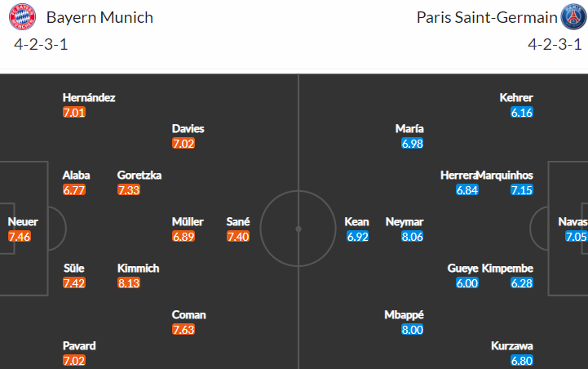This screenshot has height=369, width=588.
Task: Open player Kean in the lineup
Action: (x=356, y=222)
